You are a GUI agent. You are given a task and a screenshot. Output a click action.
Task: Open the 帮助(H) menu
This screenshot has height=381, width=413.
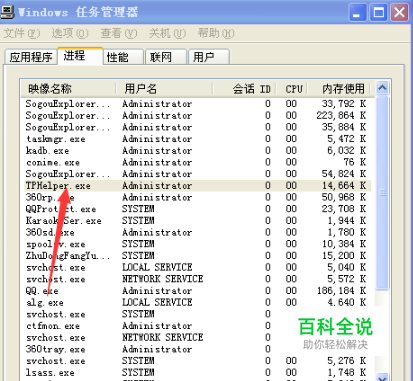216,33
